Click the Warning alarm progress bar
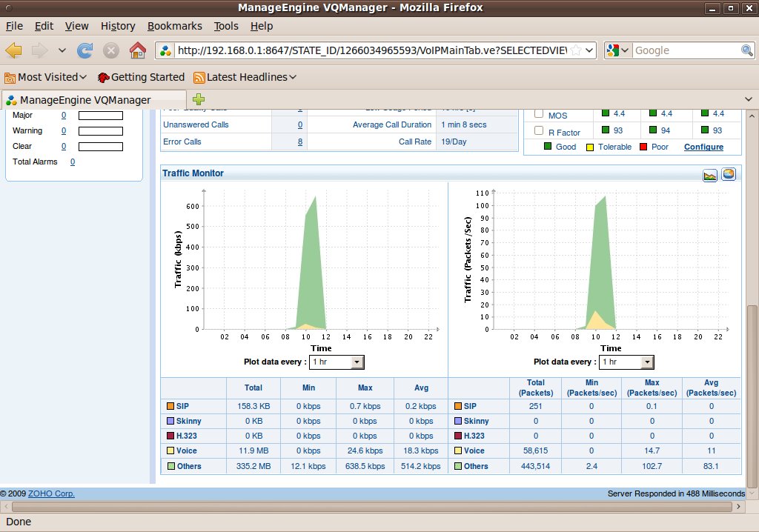The image size is (759, 532). 101,131
